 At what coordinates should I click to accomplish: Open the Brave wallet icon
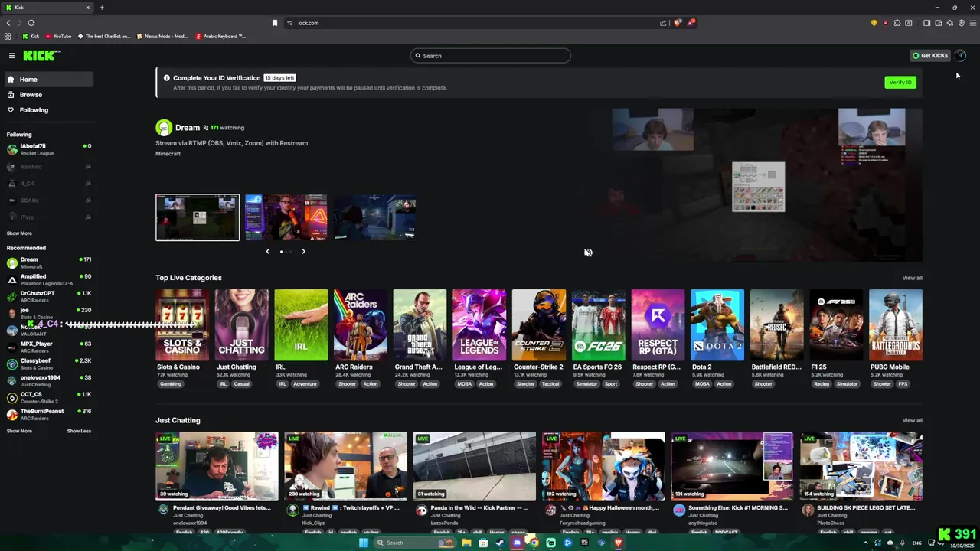(x=939, y=23)
